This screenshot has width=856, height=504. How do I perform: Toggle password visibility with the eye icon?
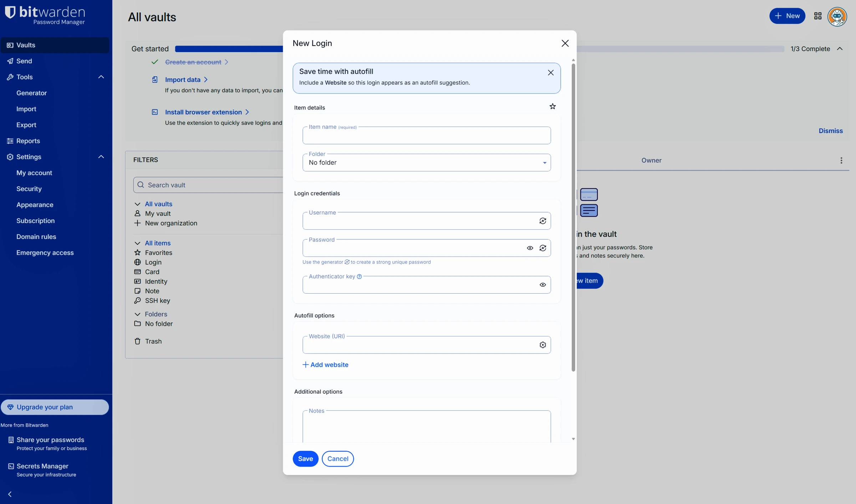[530, 248]
